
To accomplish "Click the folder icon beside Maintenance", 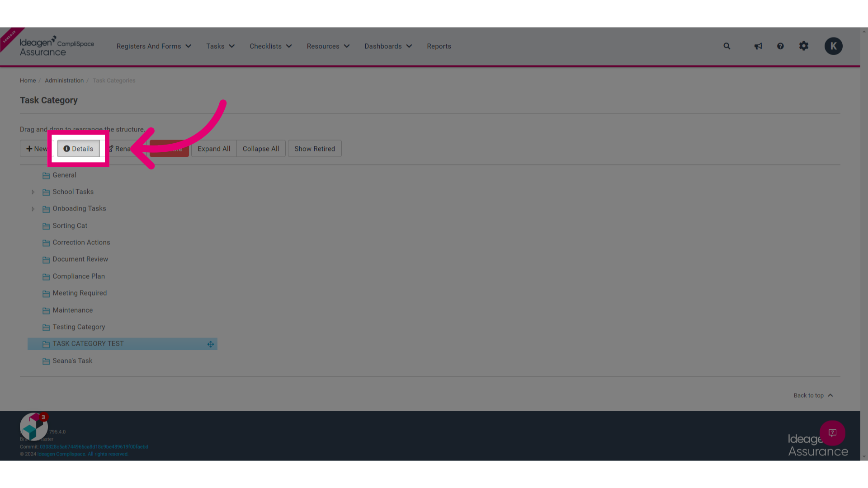I will 46,311.
